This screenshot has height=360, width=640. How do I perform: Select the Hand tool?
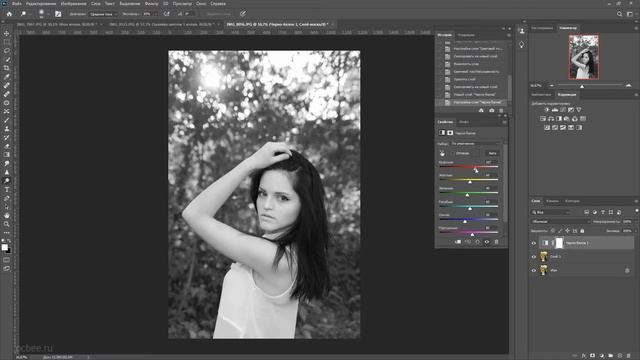[7, 215]
